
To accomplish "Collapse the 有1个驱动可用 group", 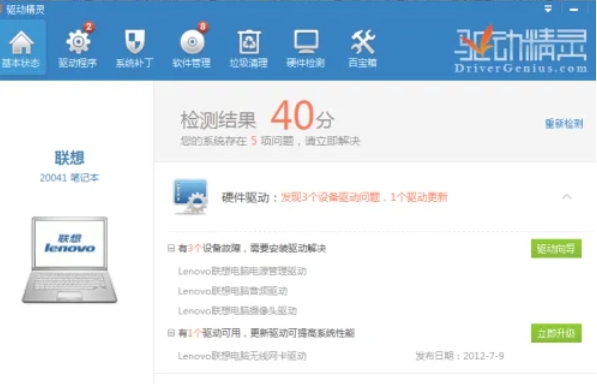I will [x=171, y=333].
